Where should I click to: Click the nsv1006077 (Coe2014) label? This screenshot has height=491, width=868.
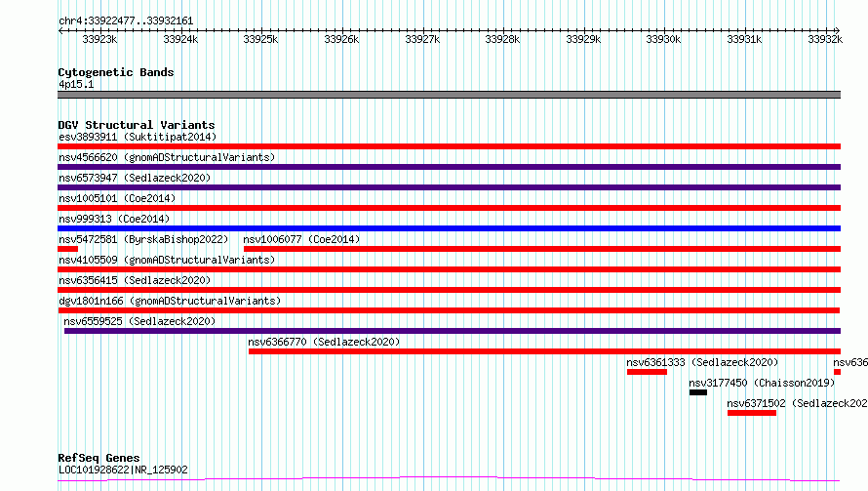pyautogui.click(x=301, y=239)
